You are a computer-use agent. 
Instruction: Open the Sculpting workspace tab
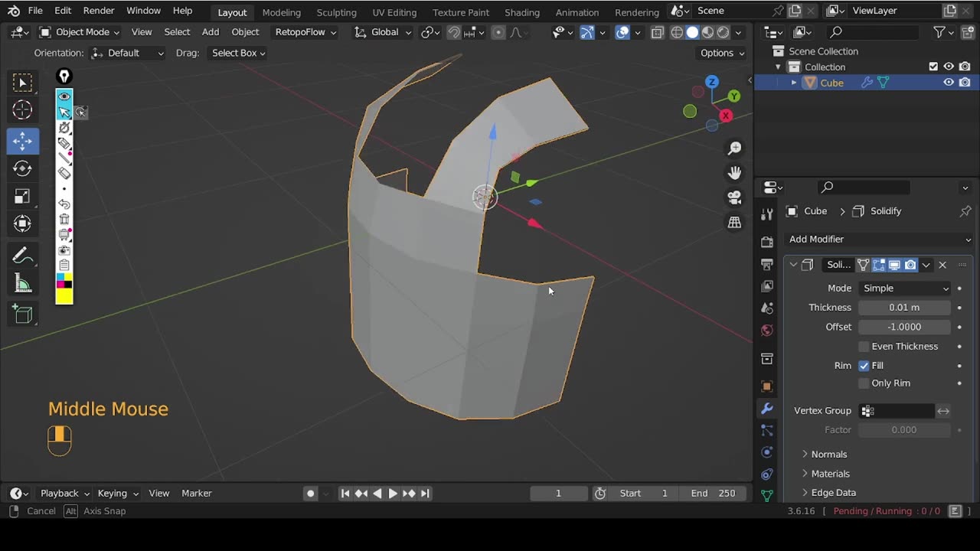(x=336, y=12)
